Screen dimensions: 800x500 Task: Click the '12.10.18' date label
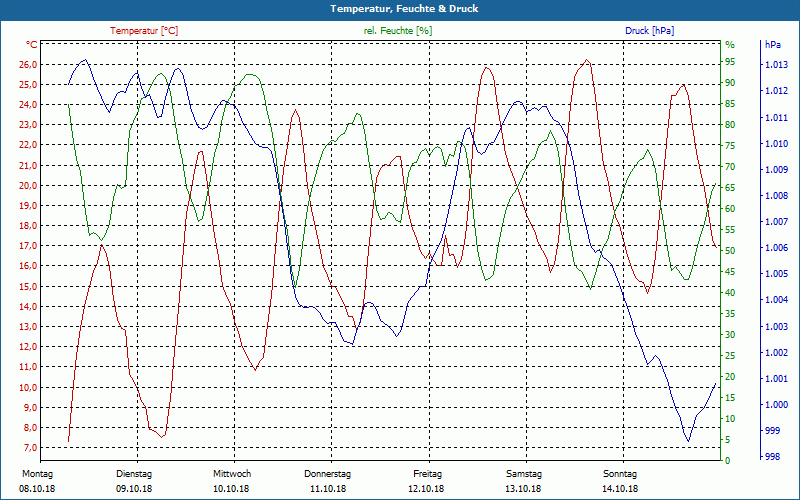426,489
